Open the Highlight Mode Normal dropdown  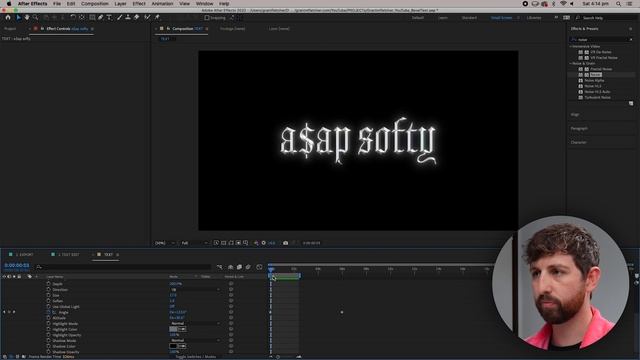(x=195, y=324)
